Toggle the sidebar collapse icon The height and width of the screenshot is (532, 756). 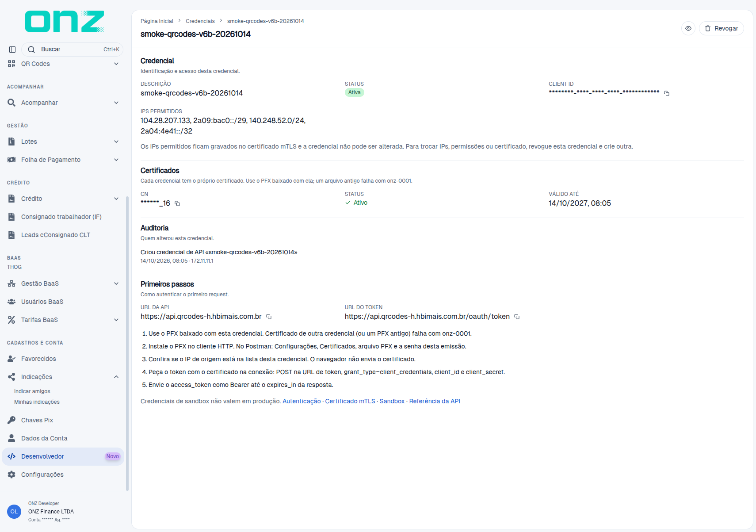(12, 50)
